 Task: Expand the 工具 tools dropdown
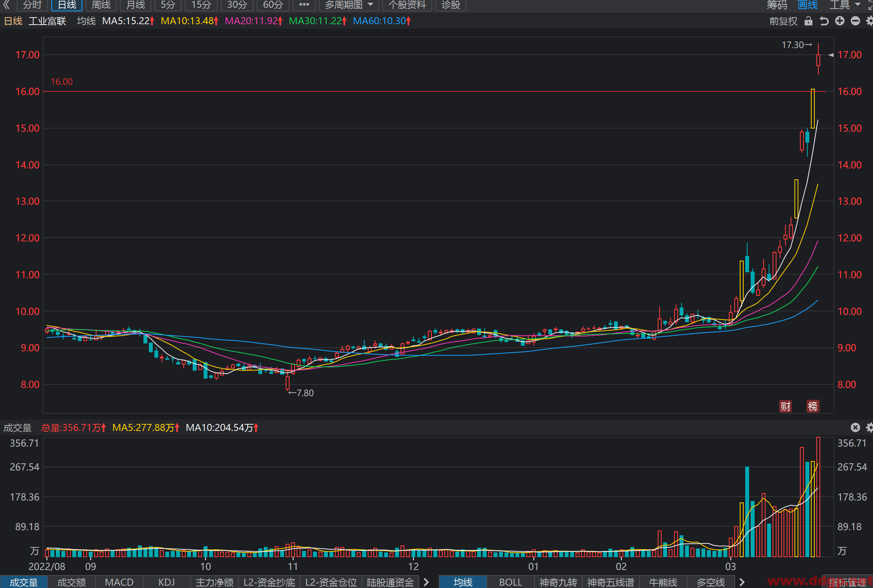[845, 5]
